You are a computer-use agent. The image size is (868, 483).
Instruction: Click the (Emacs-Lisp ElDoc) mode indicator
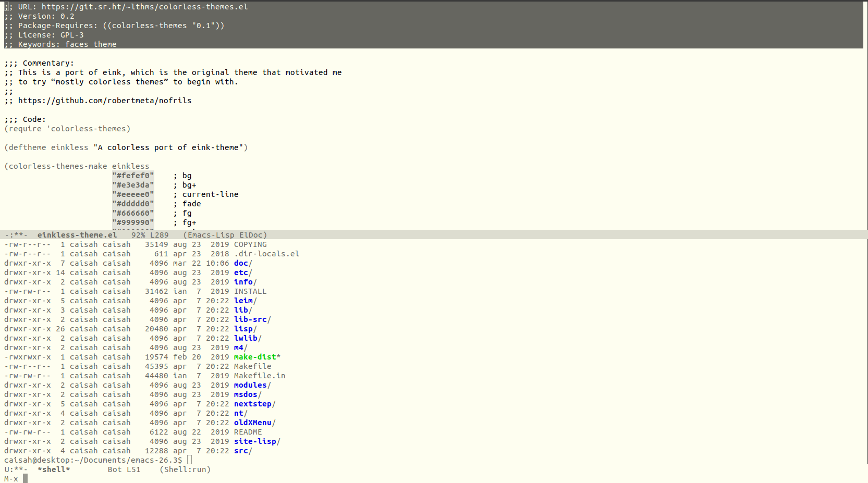pos(225,235)
